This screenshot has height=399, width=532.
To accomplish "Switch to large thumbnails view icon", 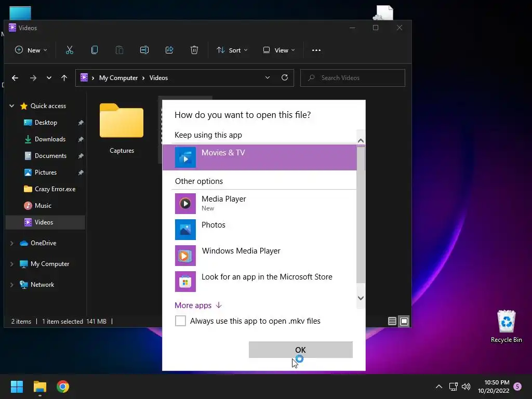I will tap(404, 321).
